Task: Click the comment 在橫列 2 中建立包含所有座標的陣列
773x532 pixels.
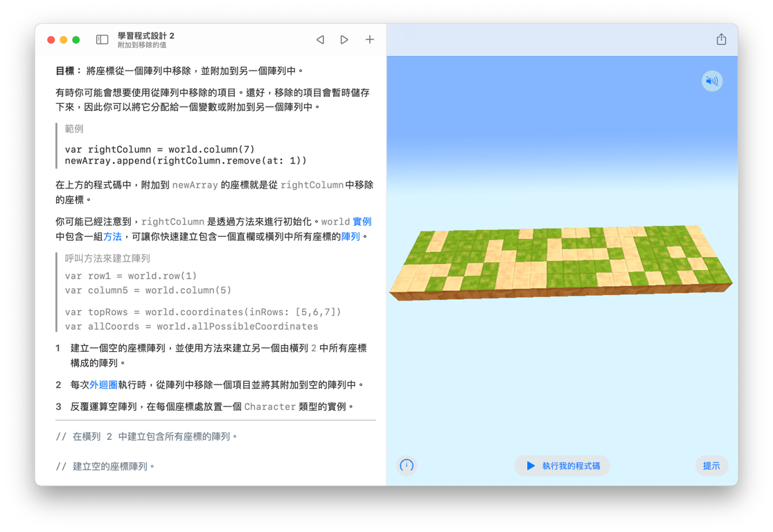Action: pyautogui.click(x=147, y=436)
